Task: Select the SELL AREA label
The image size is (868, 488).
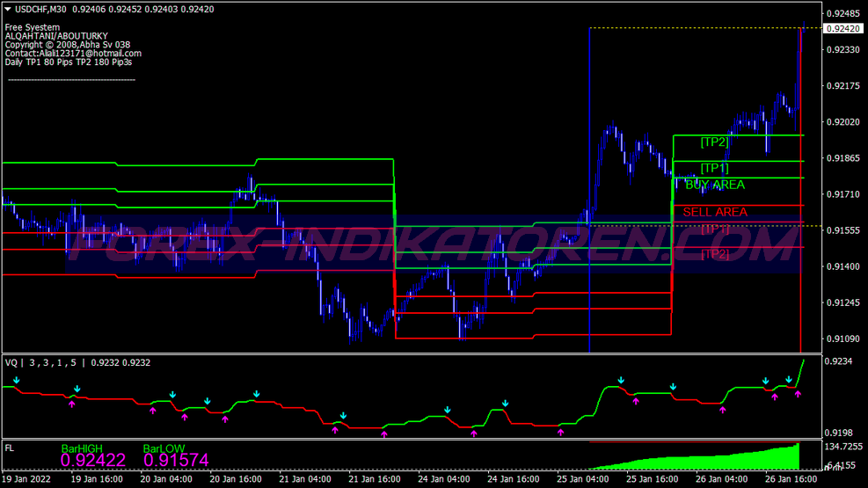Action: click(x=715, y=212)
